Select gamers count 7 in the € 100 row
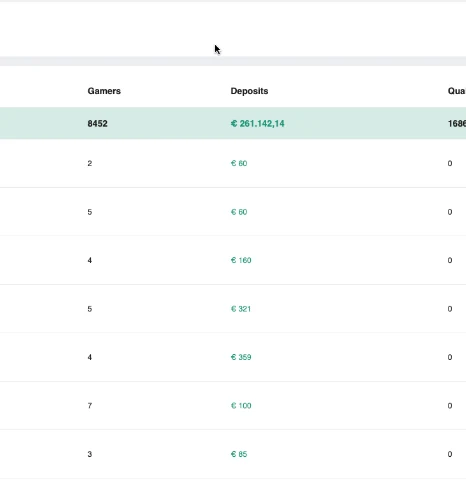Image resolution: width=466 pixels, height=488 pixels. (x=90, y=406)
